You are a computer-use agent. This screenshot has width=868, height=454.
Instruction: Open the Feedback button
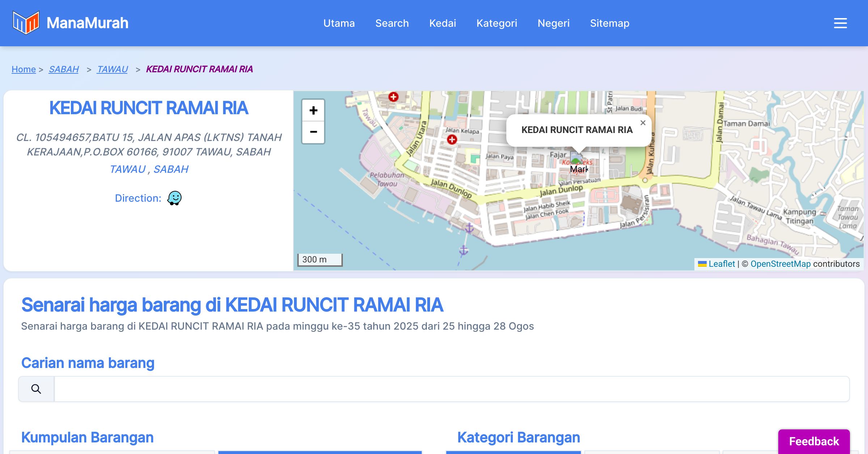click(x=813, y=441)
